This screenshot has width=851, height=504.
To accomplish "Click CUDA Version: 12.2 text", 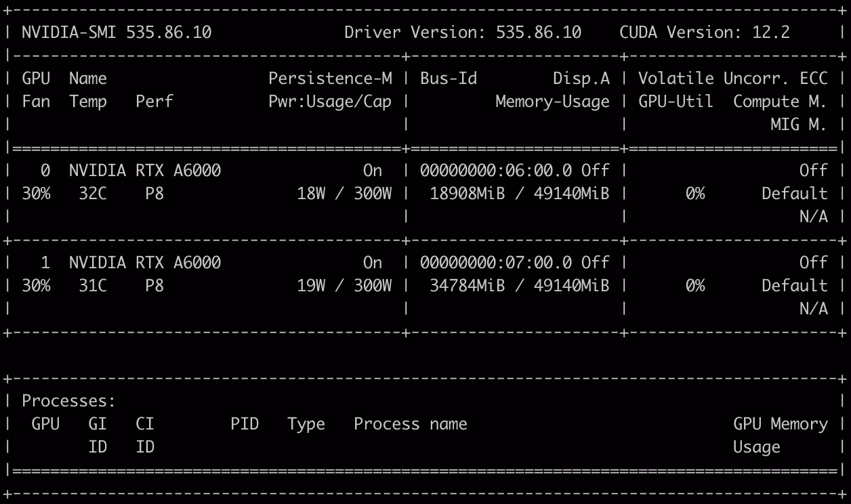I will (705, 33).
